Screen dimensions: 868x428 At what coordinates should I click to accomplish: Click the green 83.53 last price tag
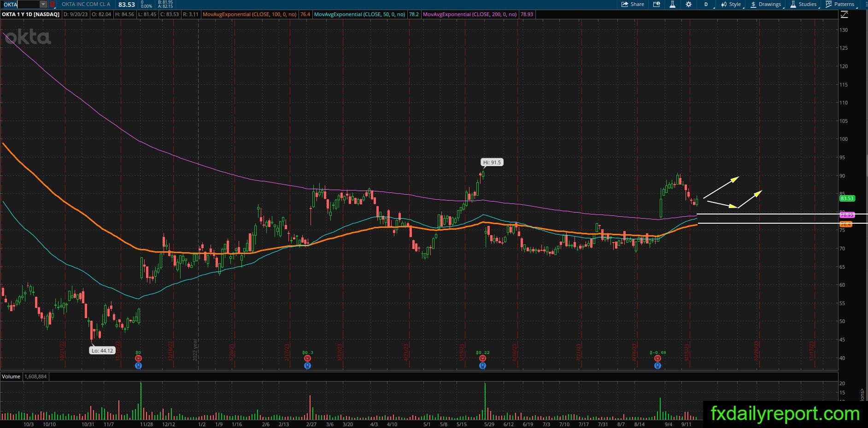click(x=847, y=198)
